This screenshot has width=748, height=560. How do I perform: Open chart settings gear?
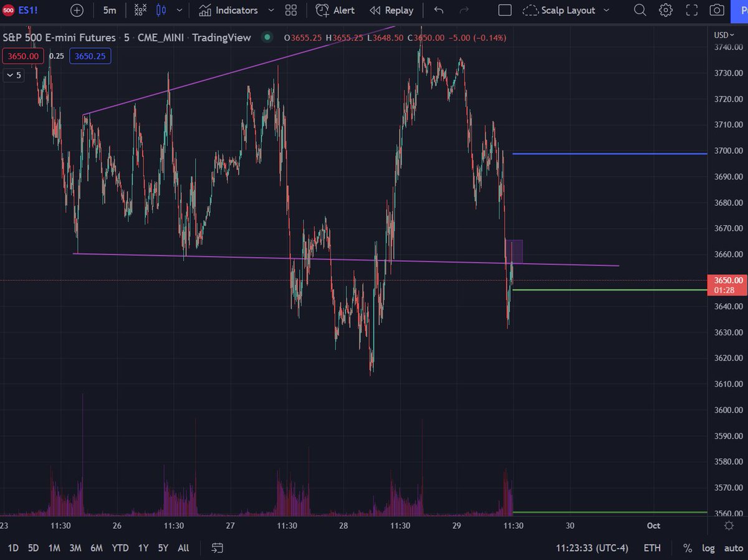pyautogui.click(x=665, y=10)
